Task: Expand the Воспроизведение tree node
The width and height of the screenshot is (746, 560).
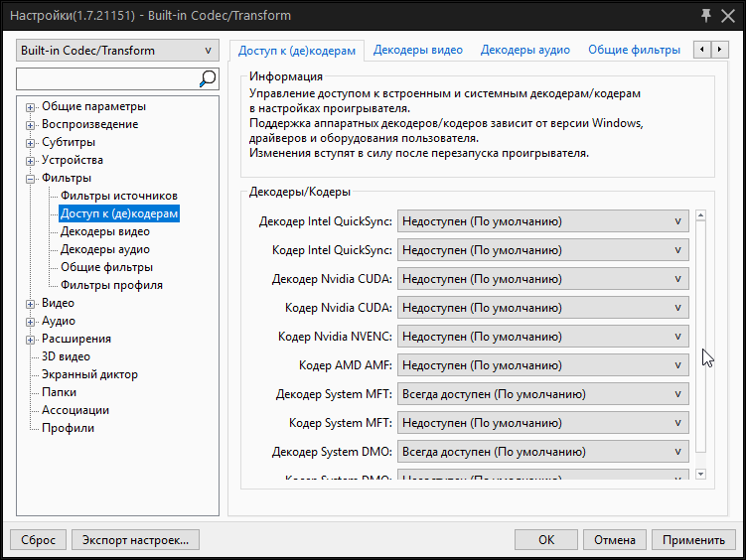Action: (31, 125)
